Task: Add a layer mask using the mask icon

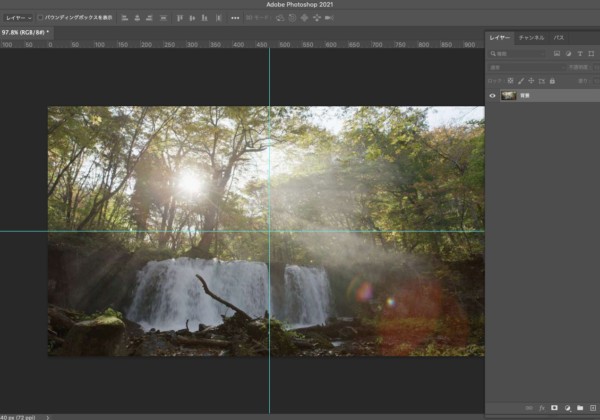Action: coord(553,408)
